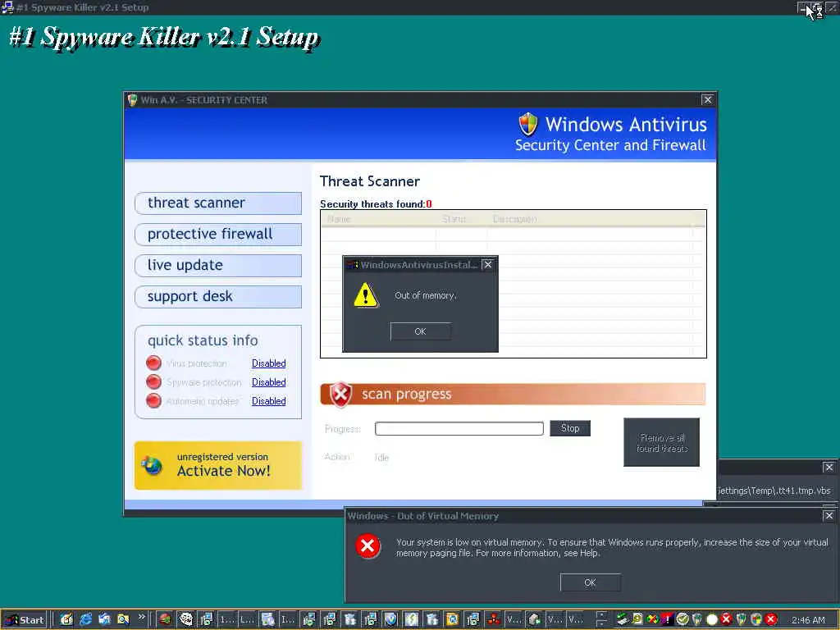Click the scan progress bar
The width and height of the screenshot is (840, 630).
(x=459, y=428)
